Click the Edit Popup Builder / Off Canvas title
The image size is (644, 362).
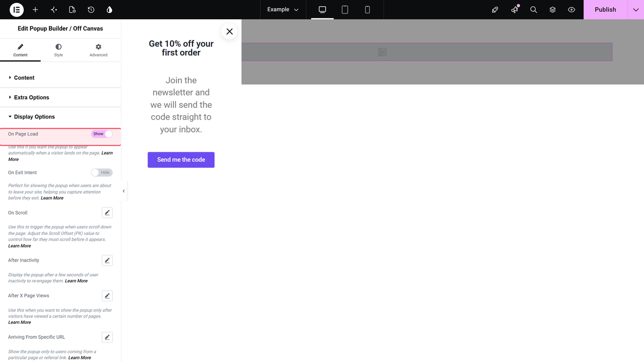pos(60,28)
